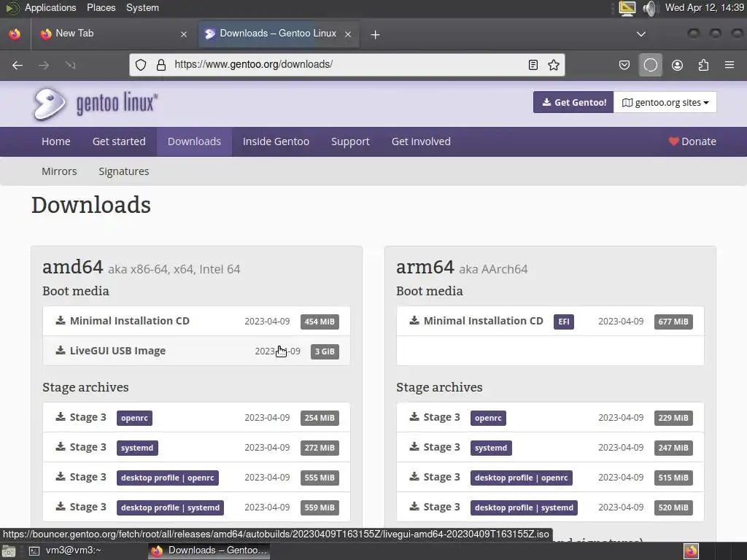Click arm64 Stage 3 desktop profile | openrc row
Viewport: 747px width, 560px height.
[550, 477]
